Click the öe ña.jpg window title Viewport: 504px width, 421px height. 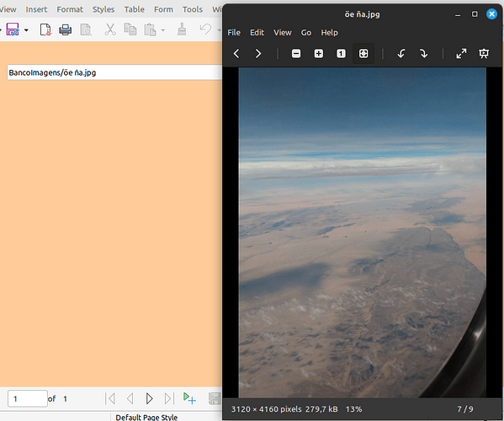(x=362, y=14)
